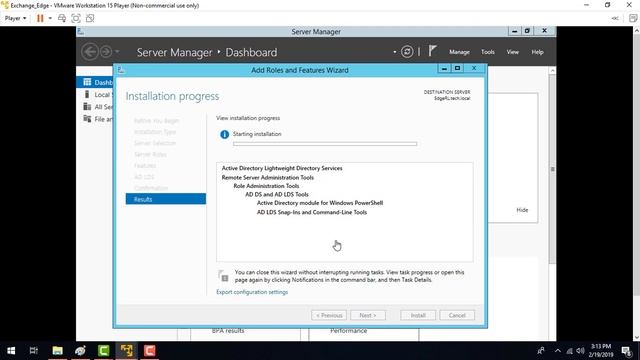This screenshot has width=640, height=360.
Task: Click the Cancel button in the wizard
Action: [x=457, y=315]
